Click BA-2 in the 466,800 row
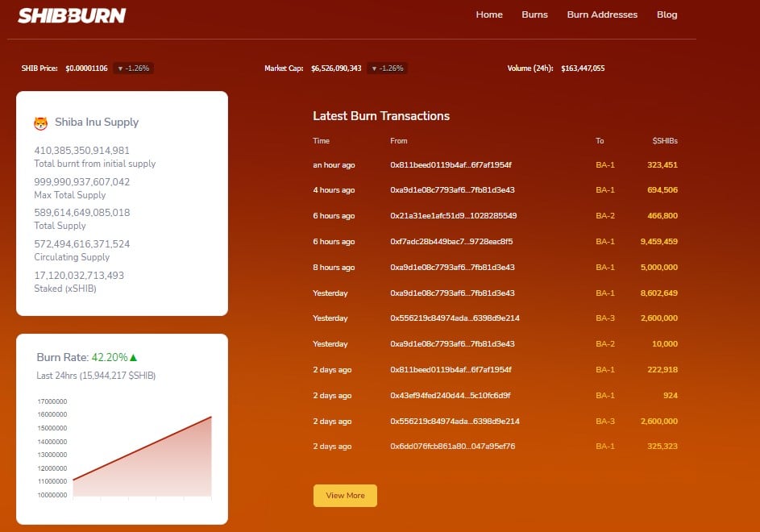The image size is (760, 532). (605, 215)
